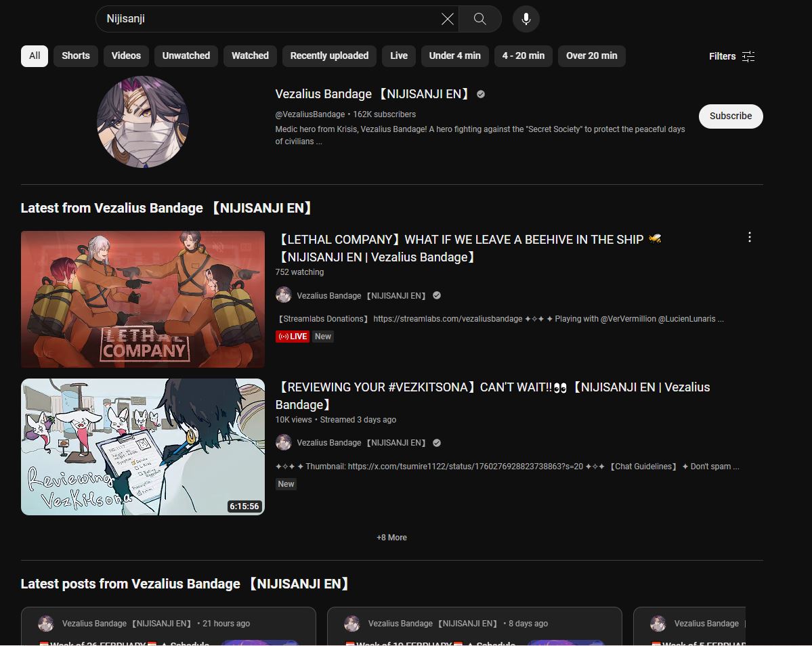Select the Live filter chip
The width and height of the screenshot is (812, 646).
click(x=399, y=56)
